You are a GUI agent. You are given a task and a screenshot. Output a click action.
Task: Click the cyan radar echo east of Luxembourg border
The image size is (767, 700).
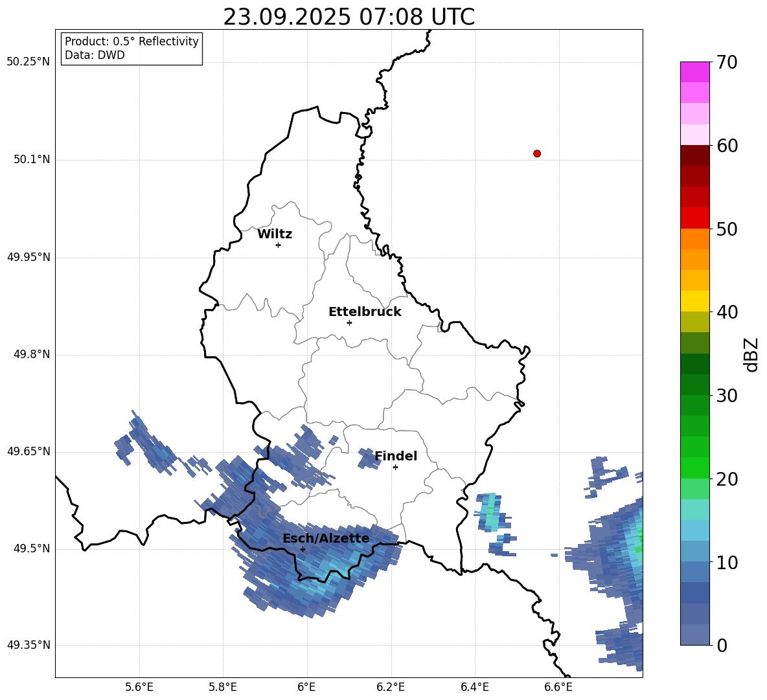(491, 512)
